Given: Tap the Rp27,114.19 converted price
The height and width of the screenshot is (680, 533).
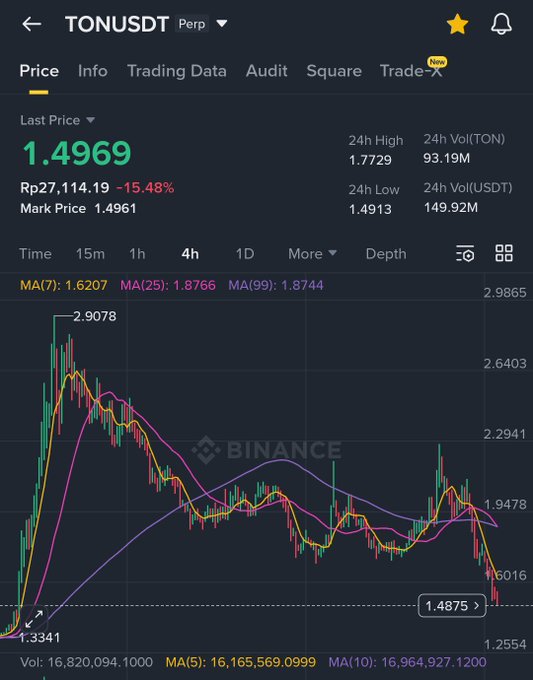Looking at the screenshot, I should (x=65, y=188).
